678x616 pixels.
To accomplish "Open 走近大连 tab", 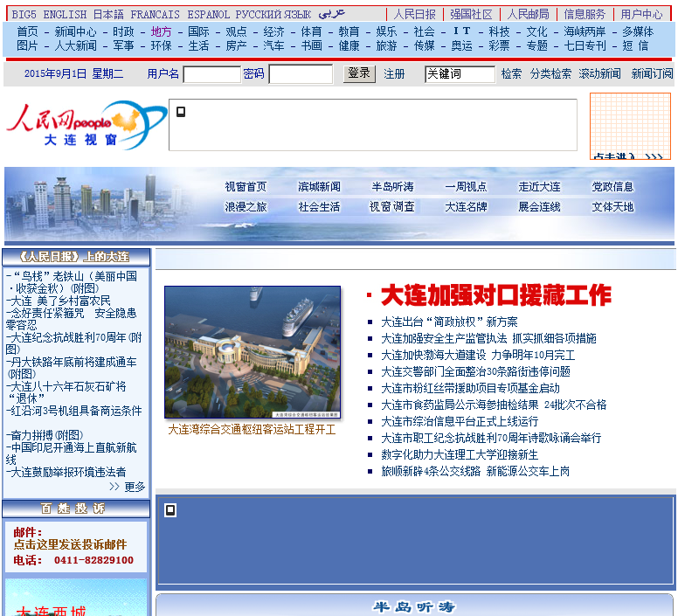I will click(539, 187).
